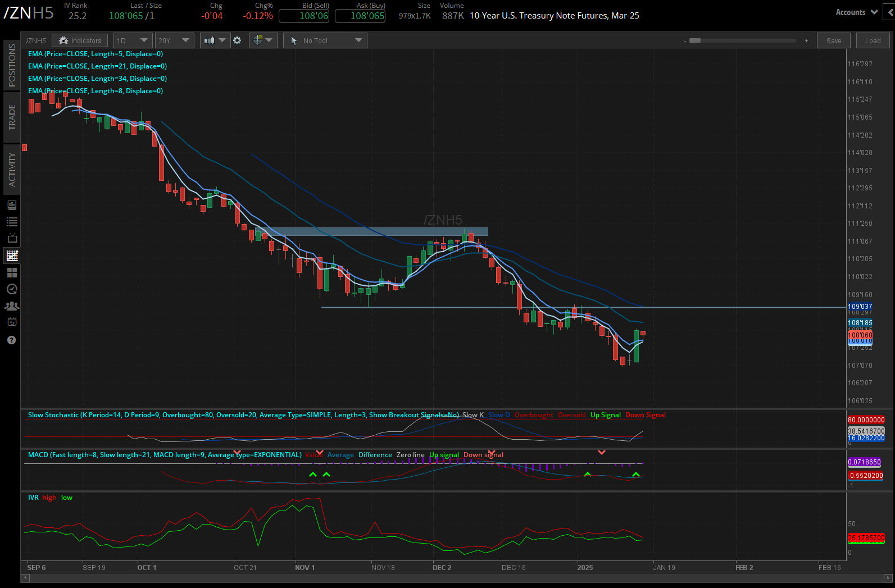The height and width of the screenshot is (588, 895).
Task: Click the large /ZNH5 symbol field
Action: 29,13
